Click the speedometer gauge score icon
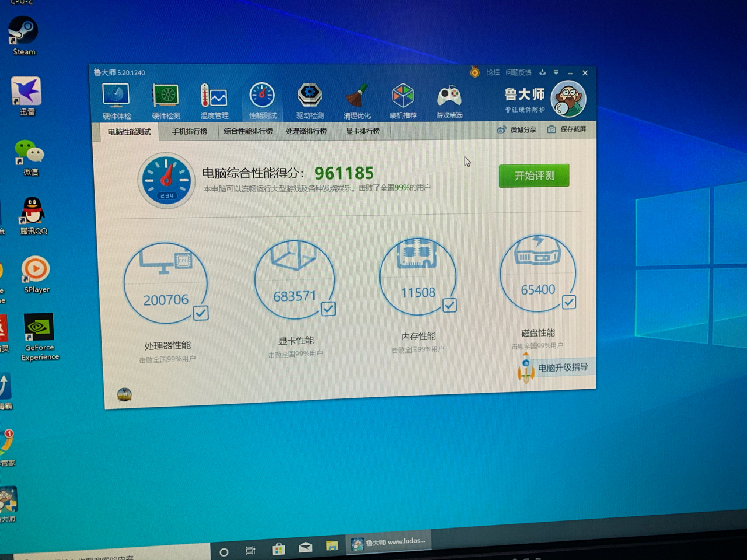This screenshot has width=747, height=560. [166, 181]
